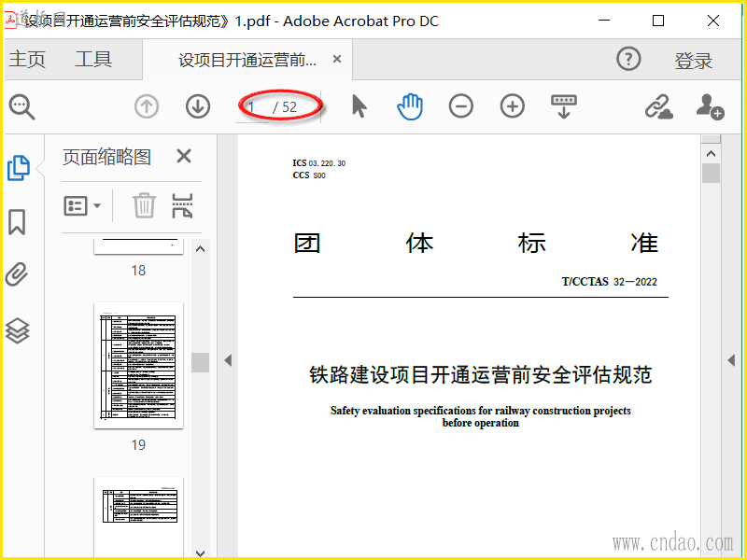Select the 设项目开通运营前... document tab
Image resolution: width=747 pixels, height=560 pixels.
[247, 60]
